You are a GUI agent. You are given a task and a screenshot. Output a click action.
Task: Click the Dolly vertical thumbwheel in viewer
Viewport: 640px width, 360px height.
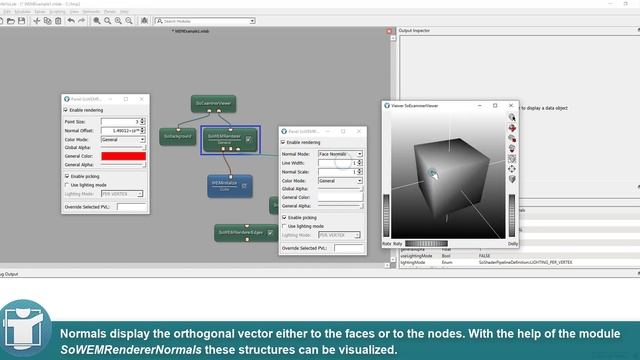512,216
